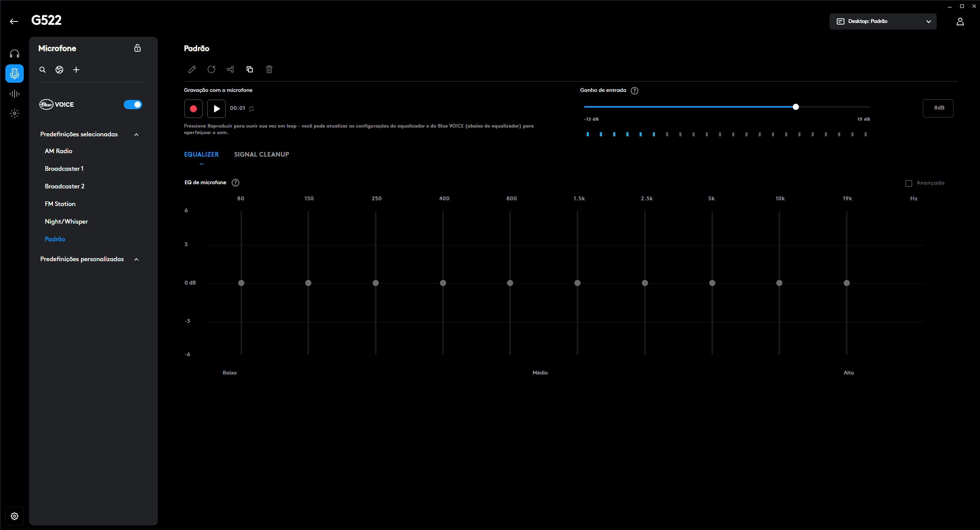Click the share preset icon
Image resolution: width=980 pixels, height=530 pixels.
230,69
